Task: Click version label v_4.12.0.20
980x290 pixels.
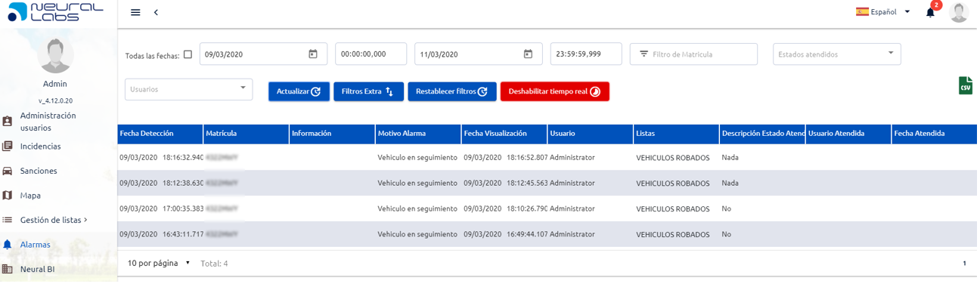Action: click(55, 100)
